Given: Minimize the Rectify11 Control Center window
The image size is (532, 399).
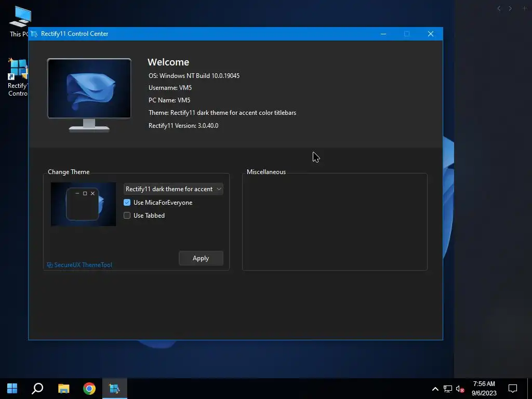Looking at the screenshot, I should (x=383, y=34).
